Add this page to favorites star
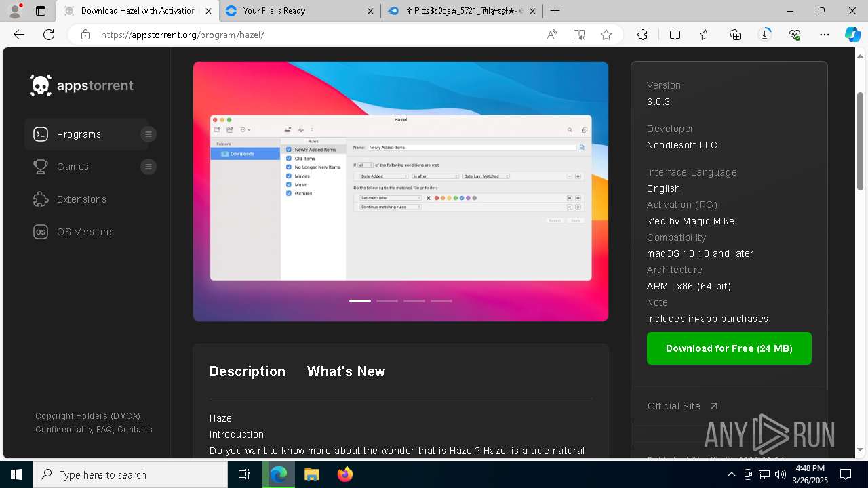 point(606,35)
